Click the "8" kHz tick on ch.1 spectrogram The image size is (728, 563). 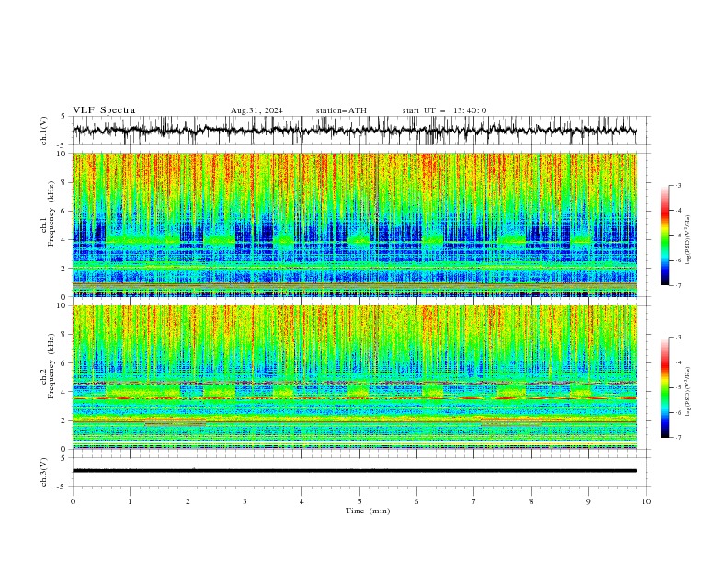64,182
